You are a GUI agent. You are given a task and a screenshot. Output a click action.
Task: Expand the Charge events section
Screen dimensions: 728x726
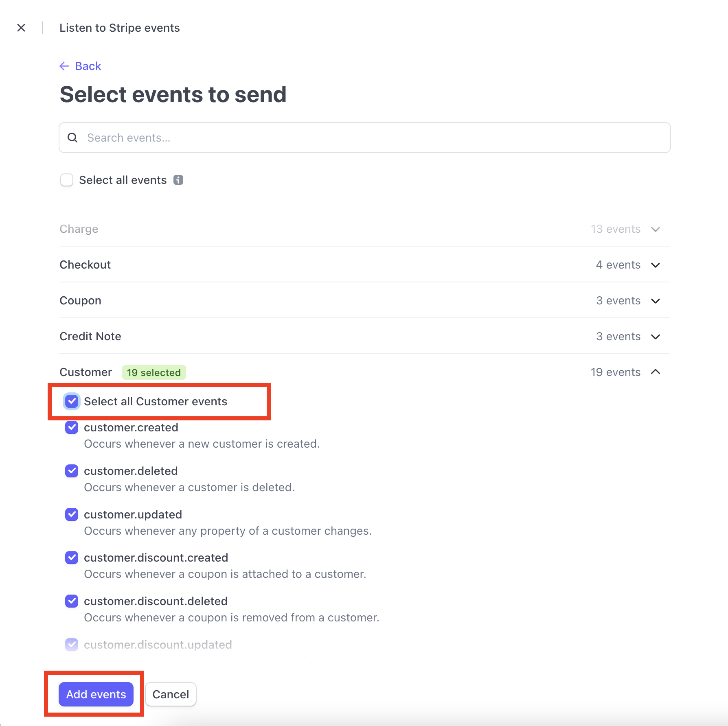coord(655,229)
